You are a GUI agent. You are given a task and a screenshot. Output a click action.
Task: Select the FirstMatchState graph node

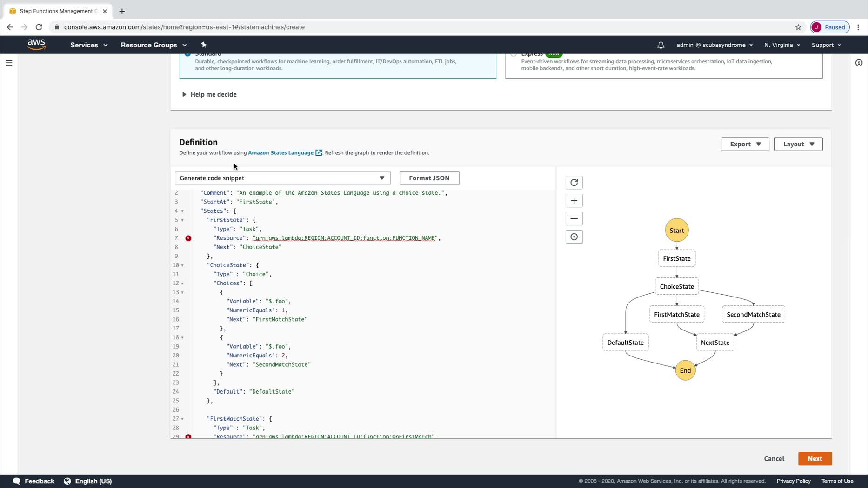(x=676, y=315)
